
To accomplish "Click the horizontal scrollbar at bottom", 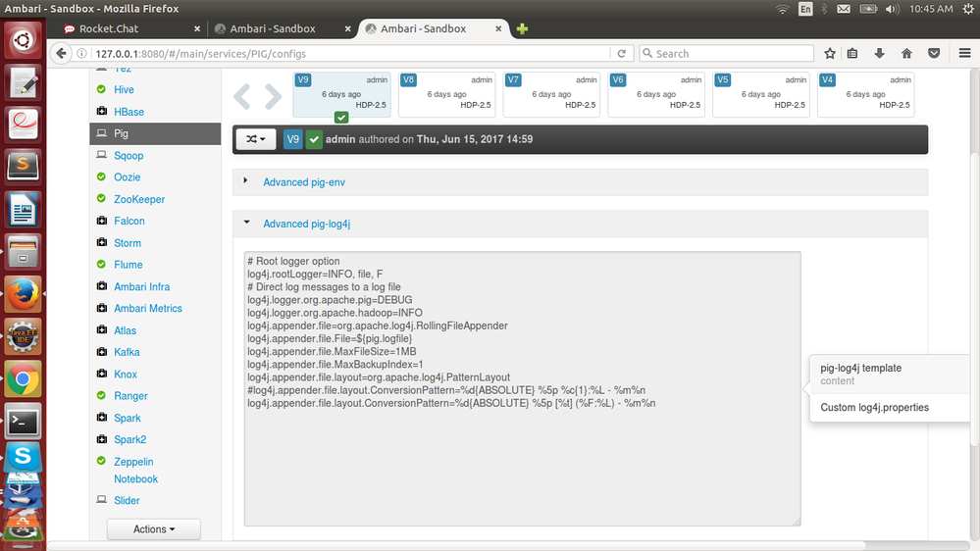I will (456, 545).
